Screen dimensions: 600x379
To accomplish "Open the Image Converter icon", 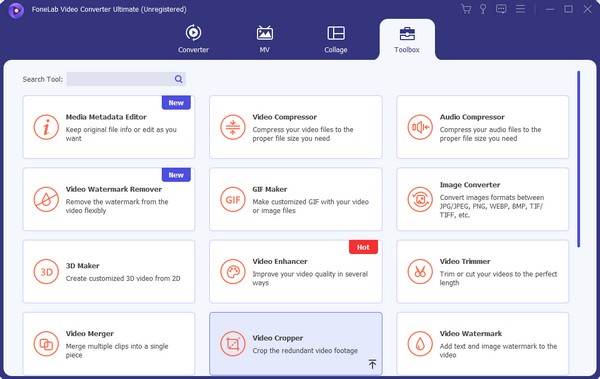I will pos(420,199).
